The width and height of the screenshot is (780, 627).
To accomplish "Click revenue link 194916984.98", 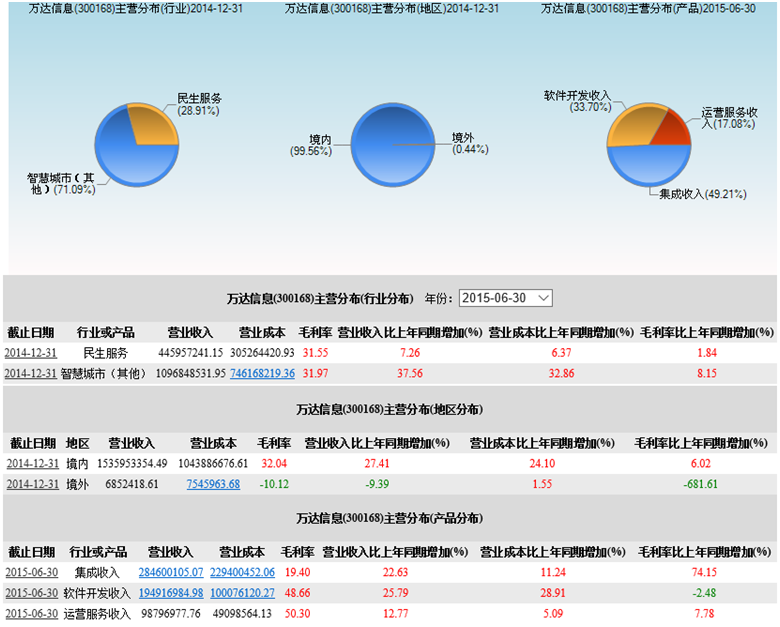I will (x=171, y=593).
